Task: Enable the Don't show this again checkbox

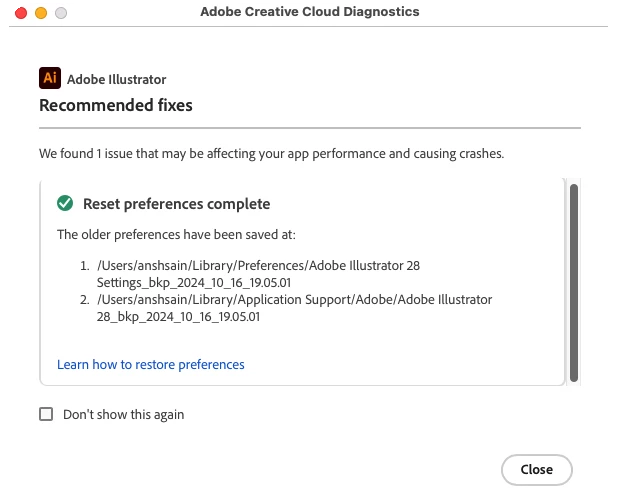Action: point(46,414)
